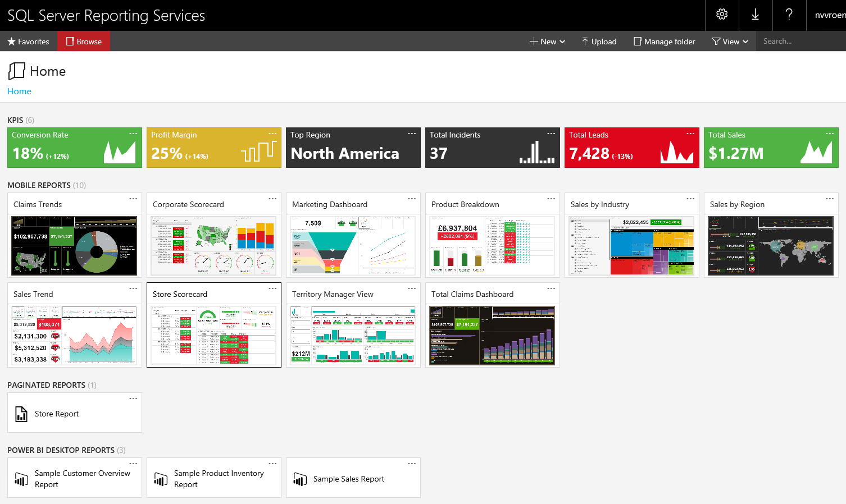Image resolution: width=846 pixels, height=504 pixels.
Task: Open the Marketing Dashboard report
Action: (353, 246)
